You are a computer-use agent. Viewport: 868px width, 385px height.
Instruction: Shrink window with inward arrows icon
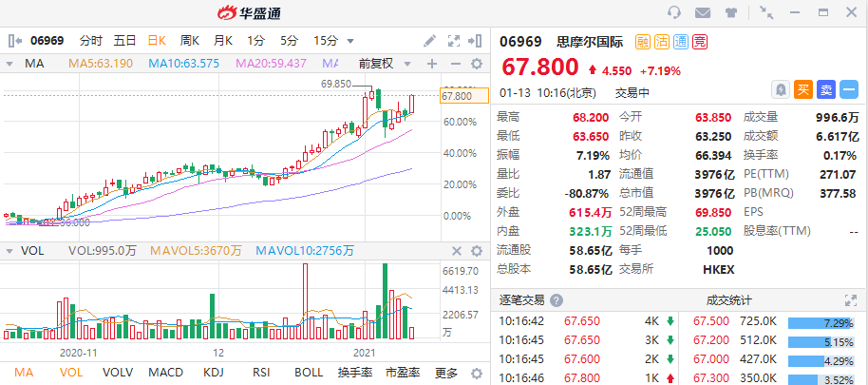coord(766,12)
